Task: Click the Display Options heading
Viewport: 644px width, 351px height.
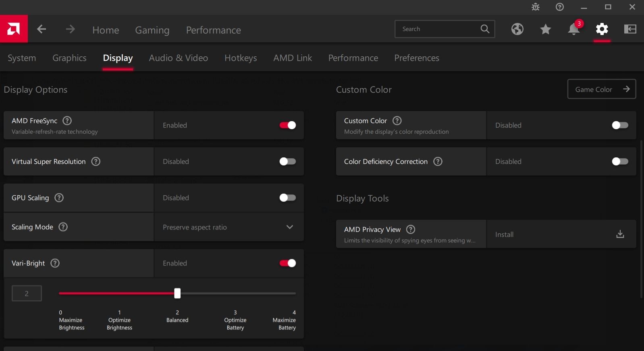Action: [x=35, y=90]
